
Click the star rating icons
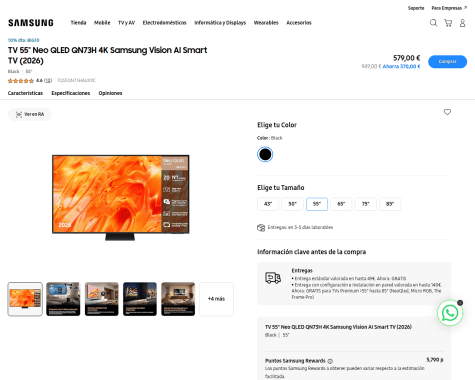click(21, 81)
